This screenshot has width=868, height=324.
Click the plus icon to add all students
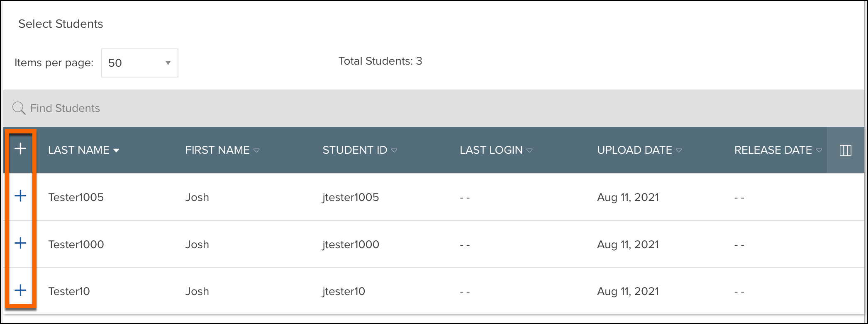tap(21, 150)
